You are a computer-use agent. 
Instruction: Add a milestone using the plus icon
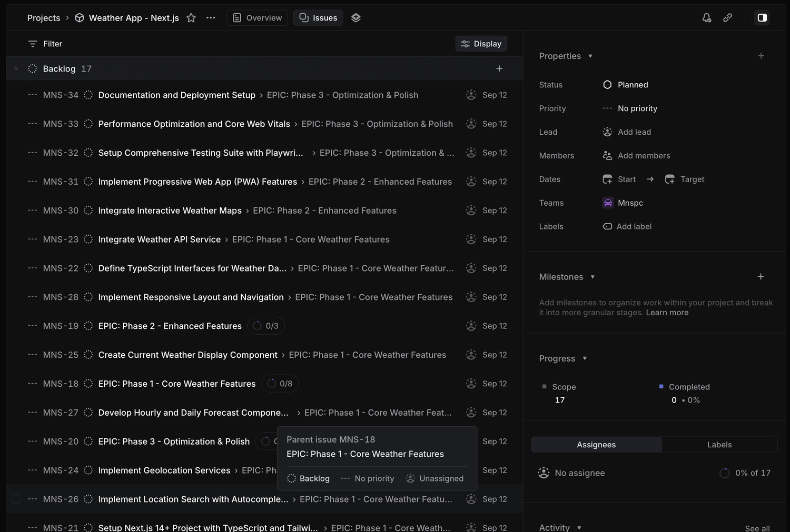761,277
